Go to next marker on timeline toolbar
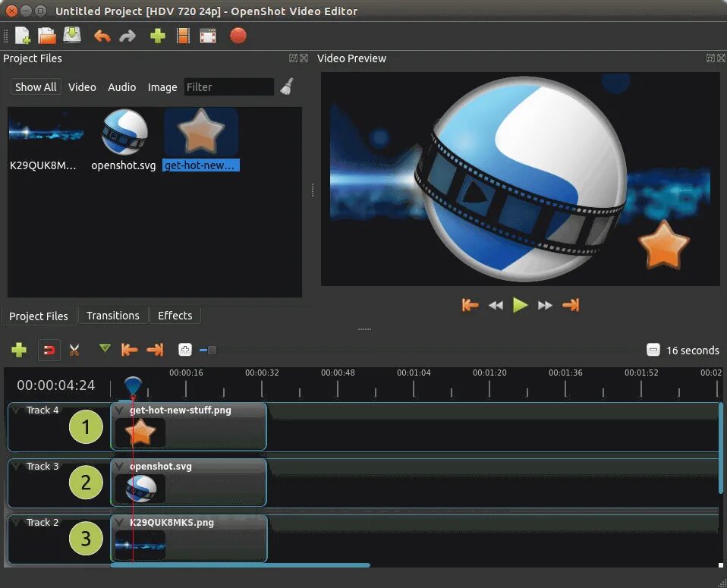This screenshot has width=727, height=588. click(156, 350)
